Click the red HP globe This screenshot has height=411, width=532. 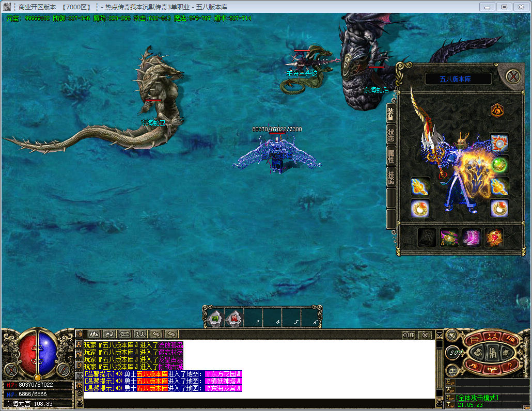coord(28,353)
